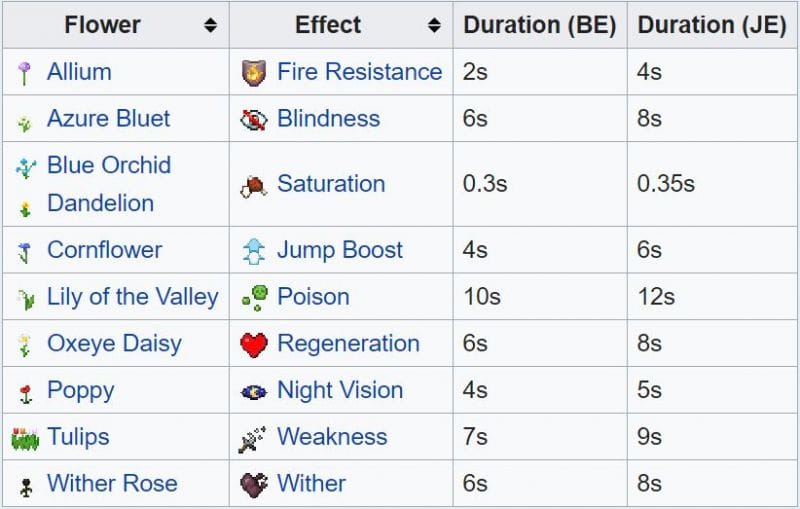This screenshot has height=509, width=800.
Task: Click the Allium flower icon
Action: 24,73
